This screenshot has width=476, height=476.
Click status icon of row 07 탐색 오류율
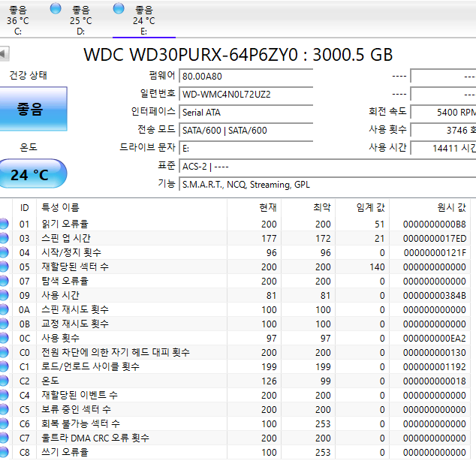(x=4, y=281)
